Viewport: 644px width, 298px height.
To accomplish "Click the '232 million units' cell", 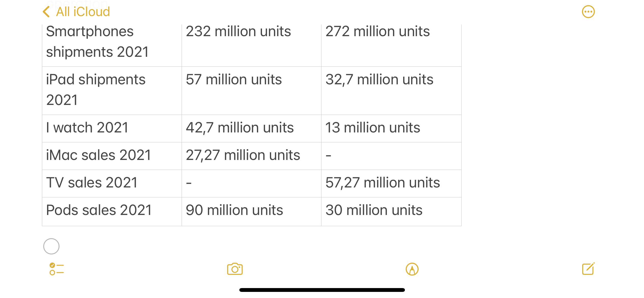I will (238, 32).
